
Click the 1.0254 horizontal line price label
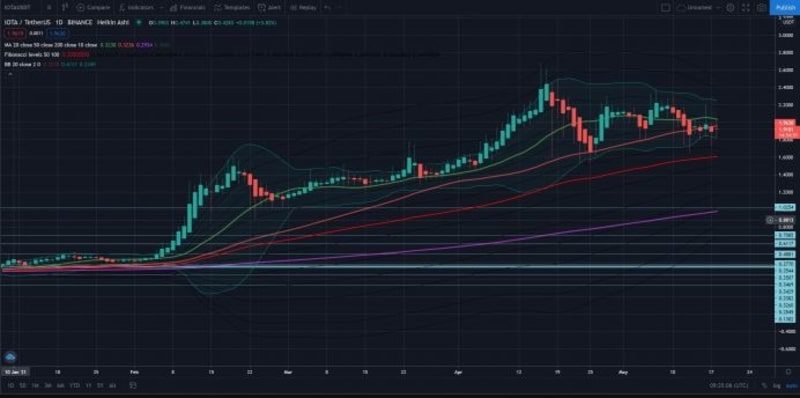[x=784, y=208]
